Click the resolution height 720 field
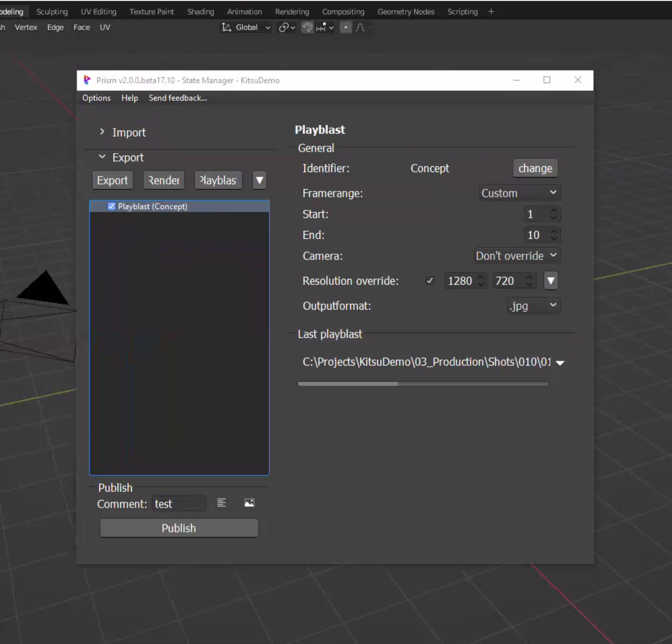The height and width of the screenshot is (644, 672). pos(514,280)
